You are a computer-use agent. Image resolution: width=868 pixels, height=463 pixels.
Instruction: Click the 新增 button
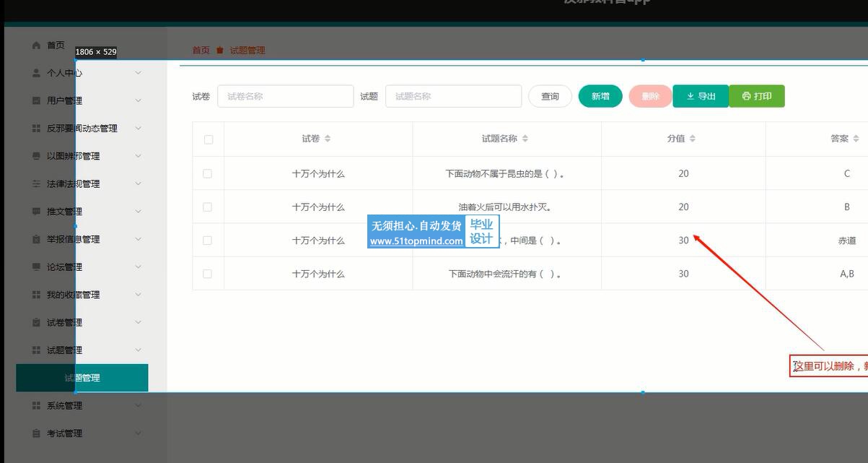pos(600,96)
